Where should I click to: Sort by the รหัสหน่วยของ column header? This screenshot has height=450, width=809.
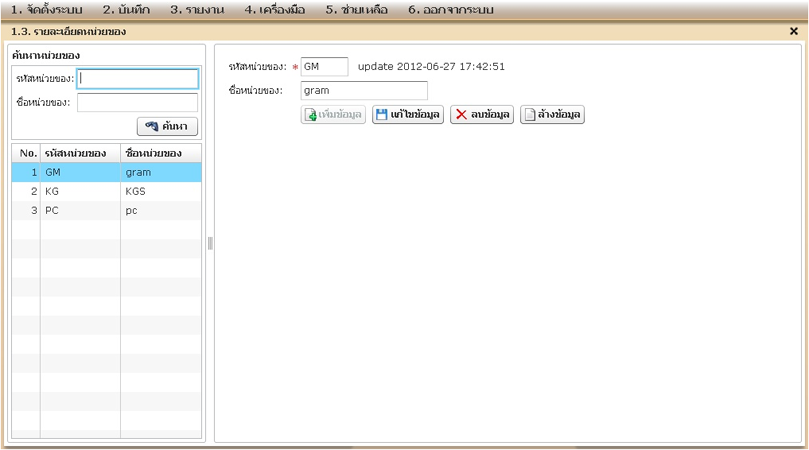coord(80,153)
